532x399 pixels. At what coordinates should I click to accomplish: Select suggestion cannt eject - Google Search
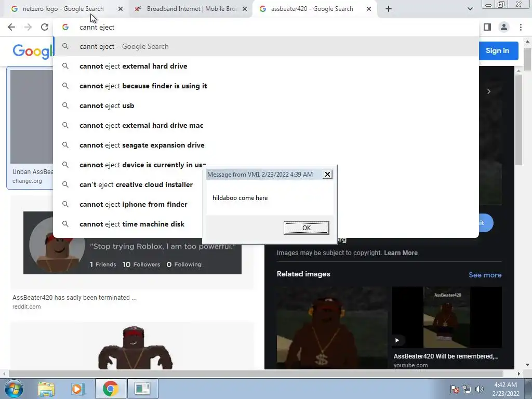pyautogui.click(x=266, y=46)
